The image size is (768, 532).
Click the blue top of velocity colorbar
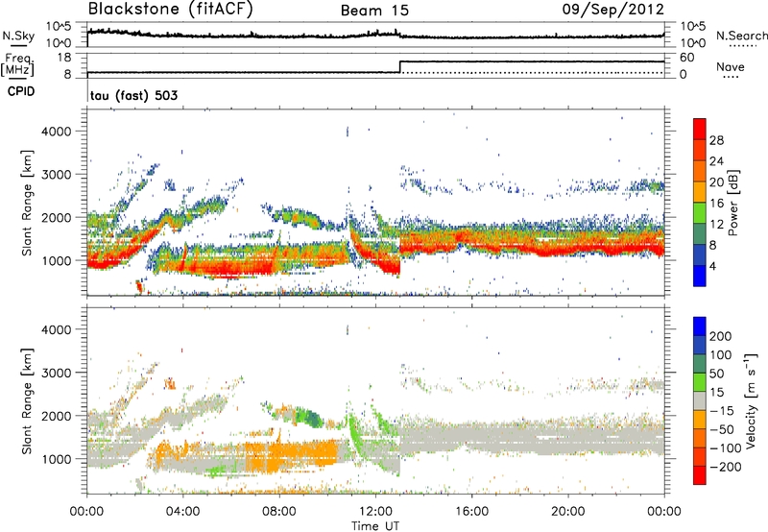(700, 326)
